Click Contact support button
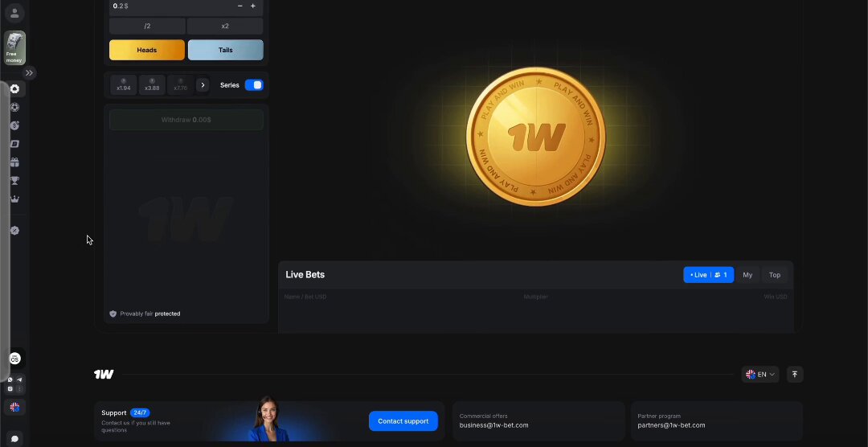Screen dimensions: 868x447 click(x=403, y=421)
